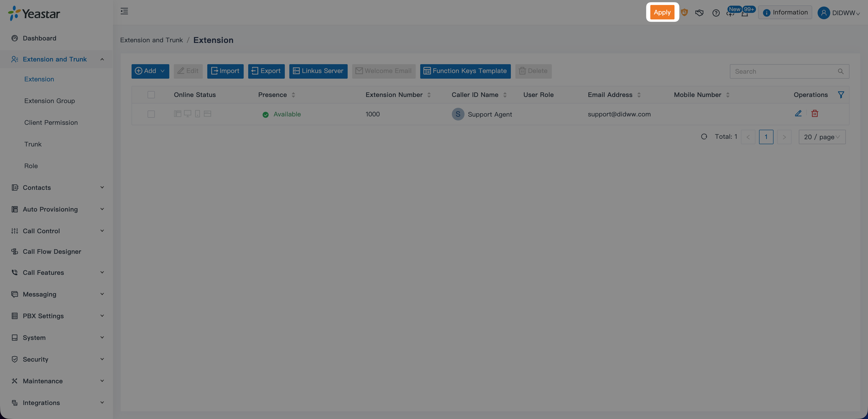Click the red trash icon for Support Agent

click(x=814, y=113)
